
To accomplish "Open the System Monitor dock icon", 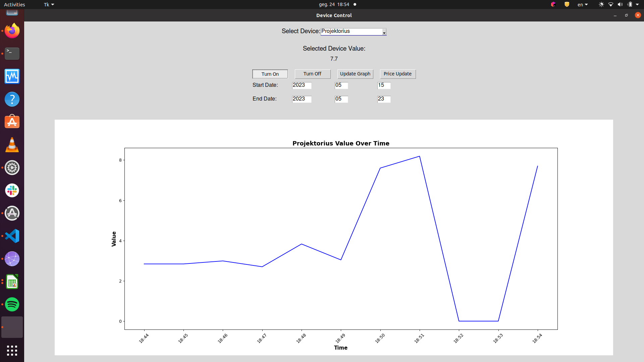I will tap(12, 76).
